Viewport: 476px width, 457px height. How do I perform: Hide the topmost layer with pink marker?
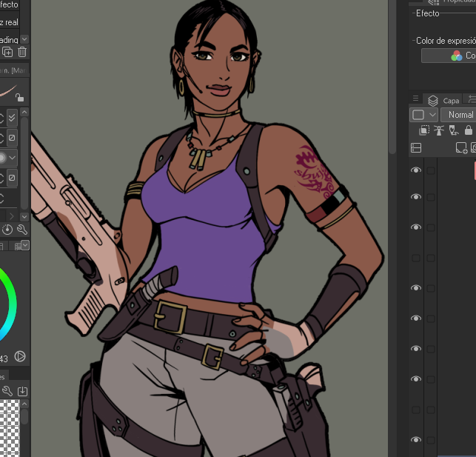click(x=416, y=170)
